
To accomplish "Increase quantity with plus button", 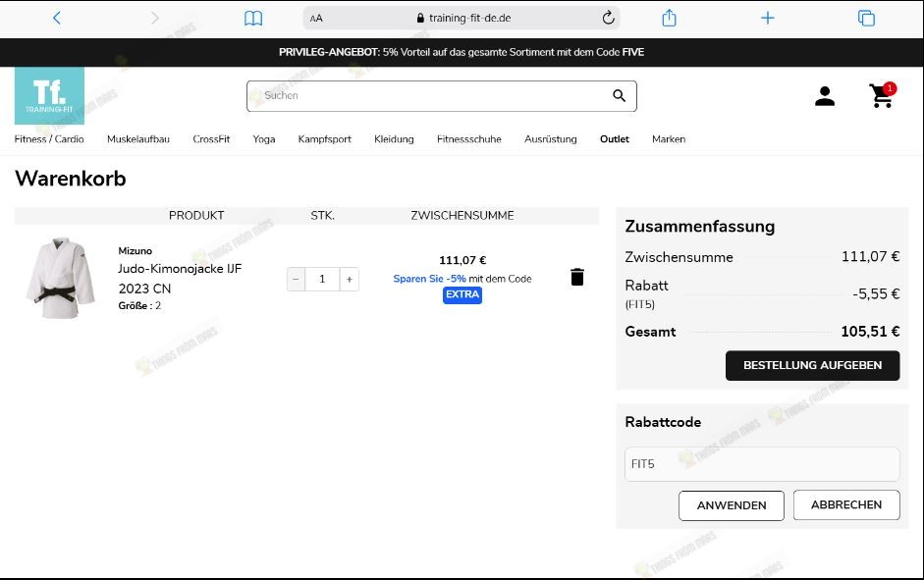I will click(x=349, y=280).
